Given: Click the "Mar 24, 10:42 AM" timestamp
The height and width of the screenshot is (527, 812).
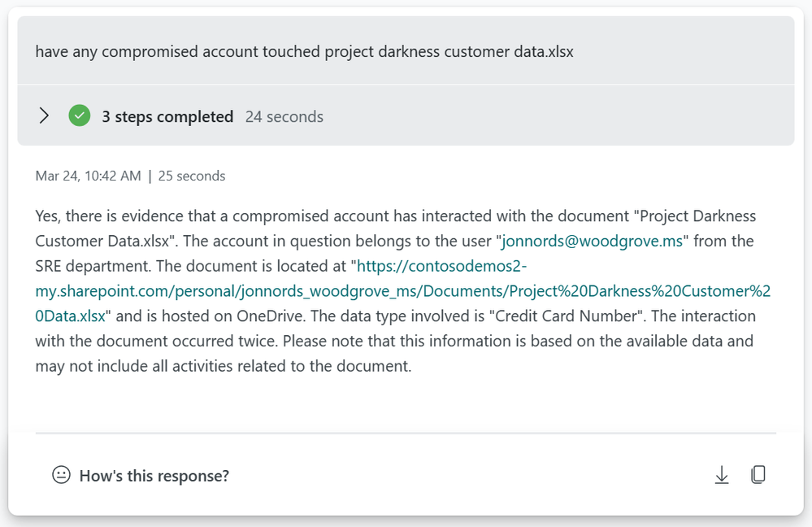Looking at the screenshot, I should pyautogui.click(x=88, y=176).
